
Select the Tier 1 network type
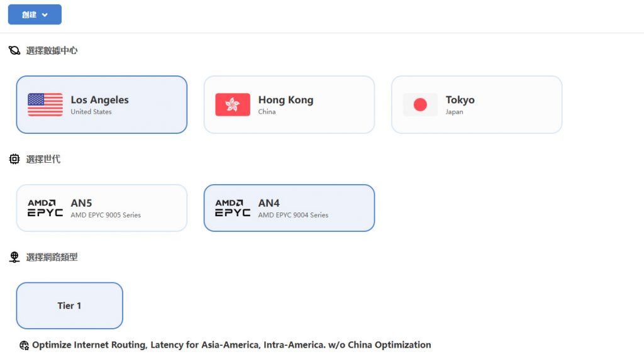[x=69, y=306]
